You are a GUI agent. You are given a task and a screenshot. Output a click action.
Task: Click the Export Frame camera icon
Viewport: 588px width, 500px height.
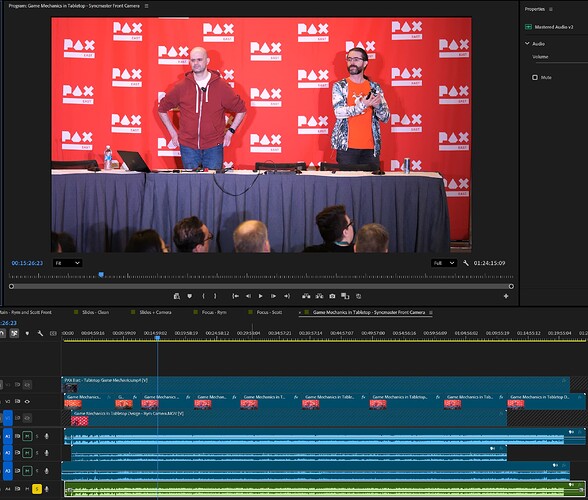pos(332,296)
